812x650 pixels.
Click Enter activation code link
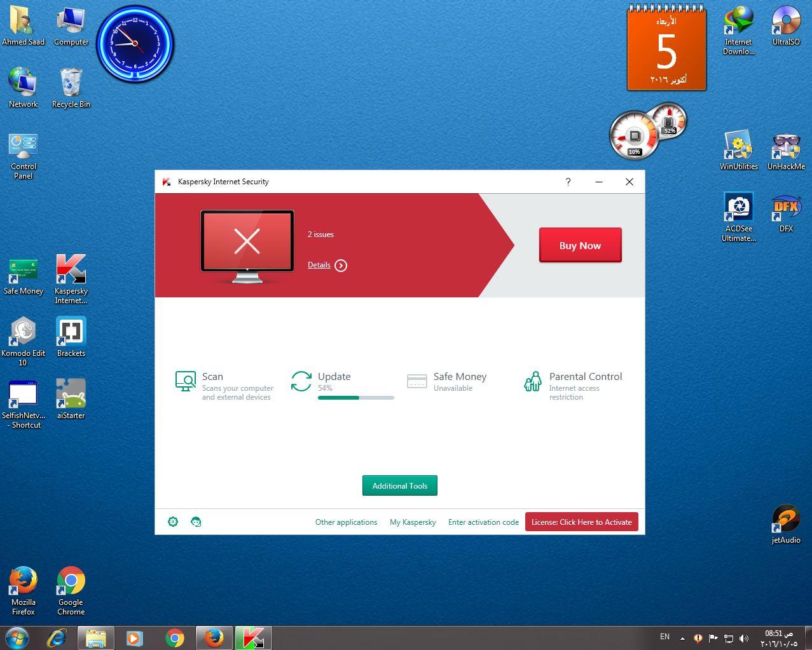point(483,522)
